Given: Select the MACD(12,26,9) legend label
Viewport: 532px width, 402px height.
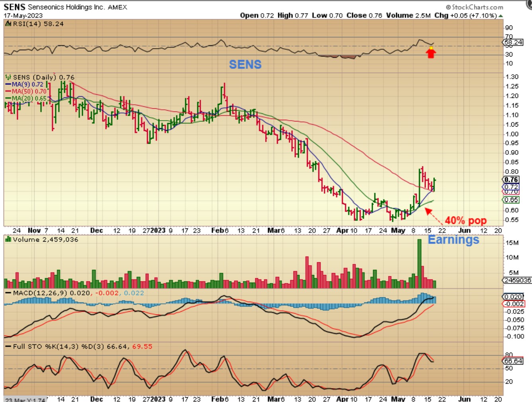Looking at the screenshot, I should (x=40, y=293).
